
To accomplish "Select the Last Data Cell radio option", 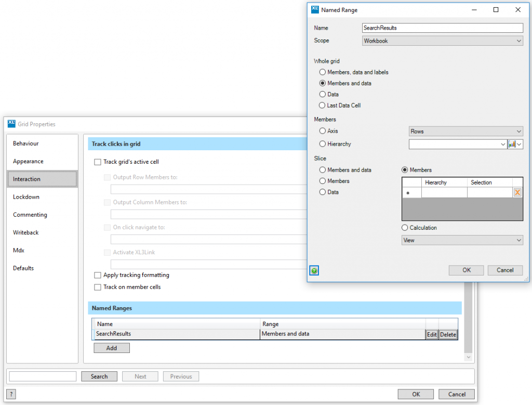I will 323,106.
